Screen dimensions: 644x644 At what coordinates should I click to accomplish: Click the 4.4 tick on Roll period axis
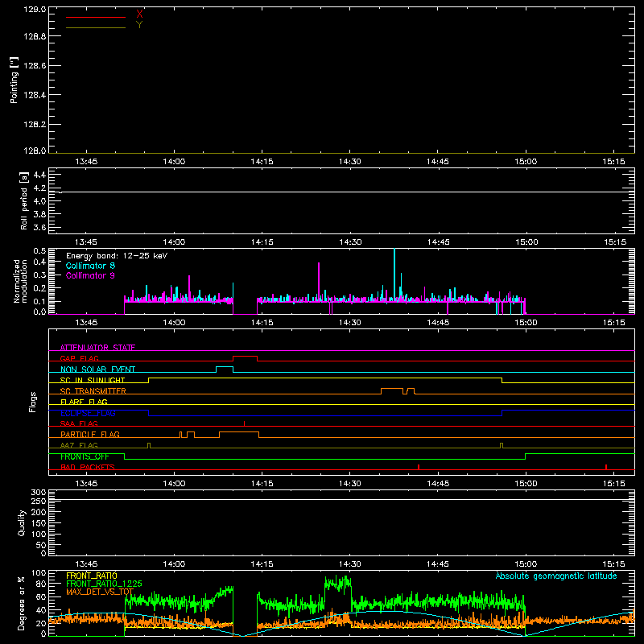(39, 175)
